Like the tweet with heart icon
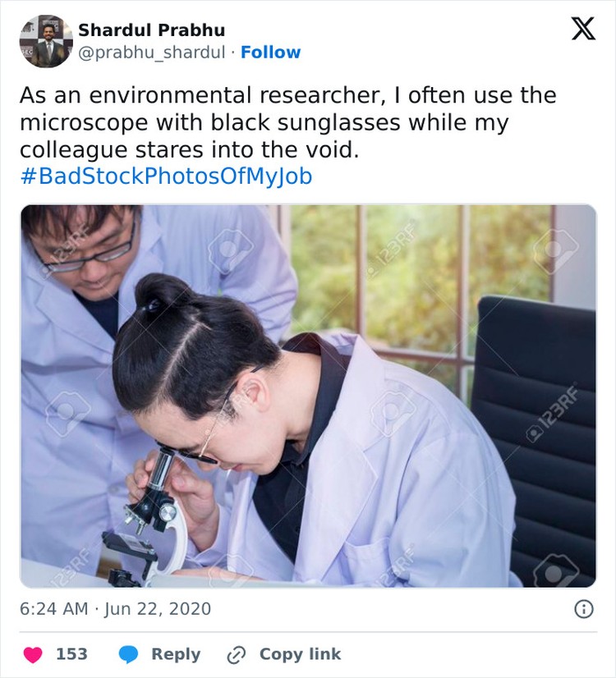Viewport: 616px width, 678px height. [x=33, y=655]
